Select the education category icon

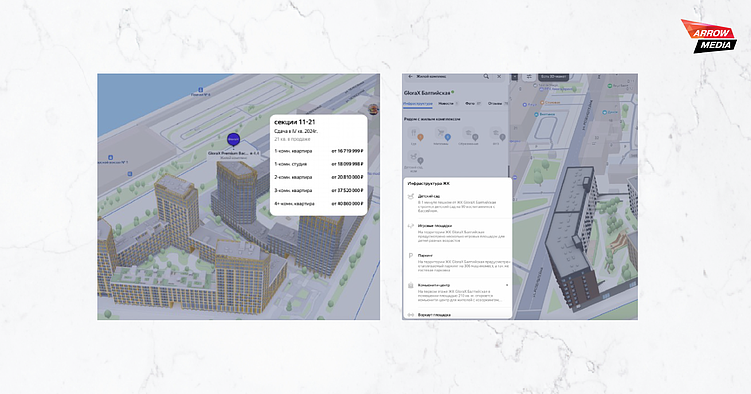(x=469, y=135)
